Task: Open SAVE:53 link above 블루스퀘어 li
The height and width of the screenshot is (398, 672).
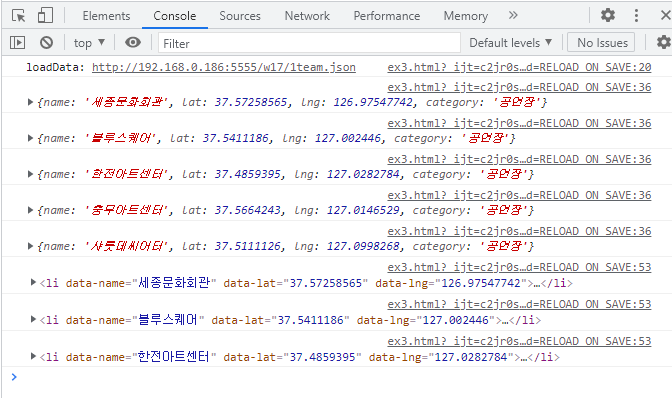Action: coord(519,304)
